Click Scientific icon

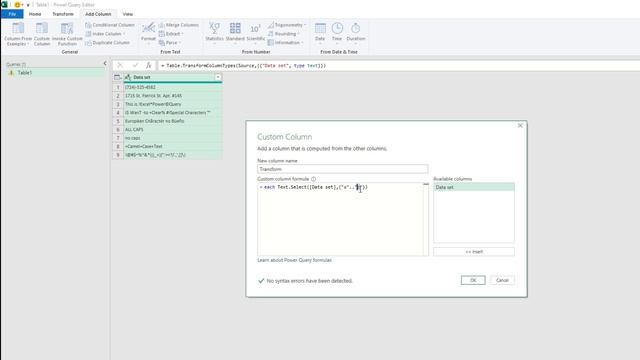(x=256, y=28)
